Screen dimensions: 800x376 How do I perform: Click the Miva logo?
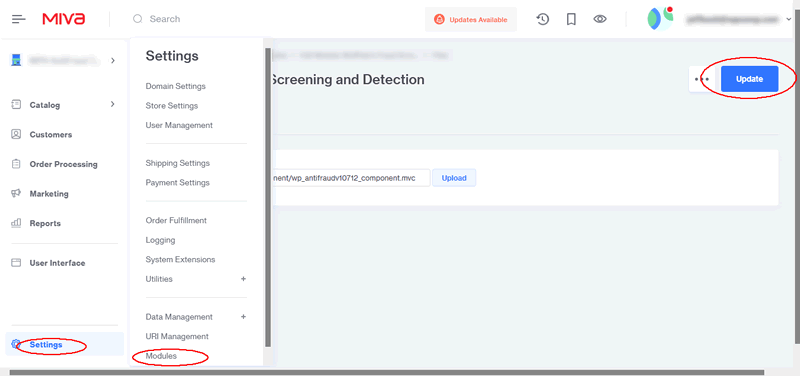[x=64, y=19]
